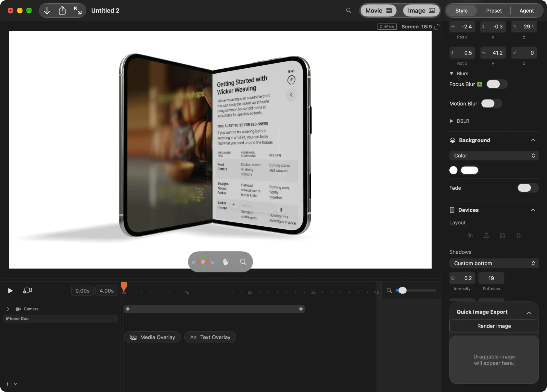
Task: Open the Custom bottom shadows dropdown
Action: 494,263
